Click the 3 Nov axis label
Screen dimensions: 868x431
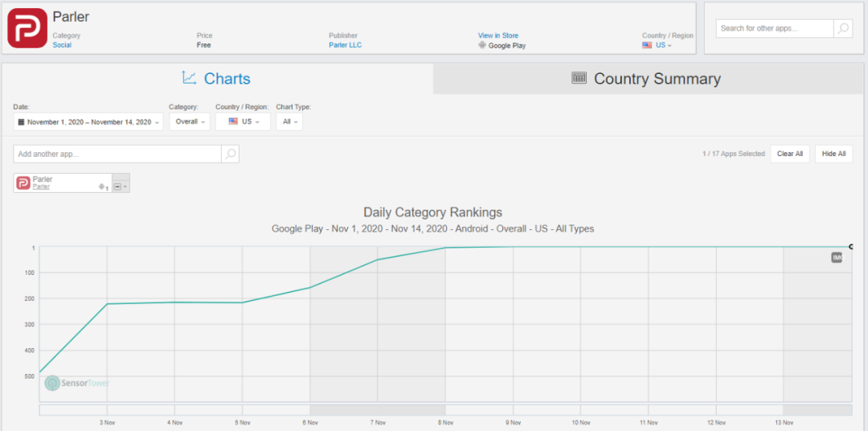tap(107, 423)
